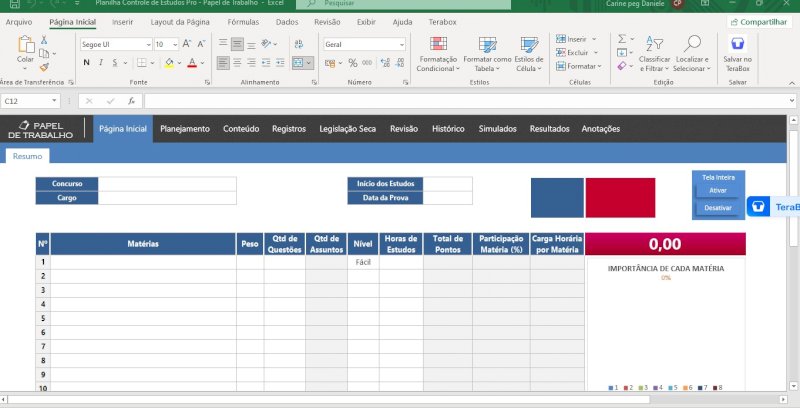Go to Planejamento in navigation bar

[x=185, y=129]
